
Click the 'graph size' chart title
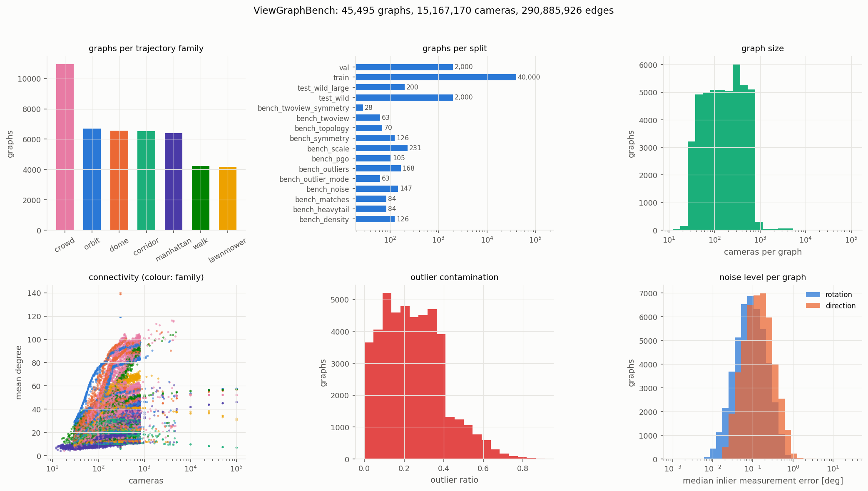tap(763, 48)
